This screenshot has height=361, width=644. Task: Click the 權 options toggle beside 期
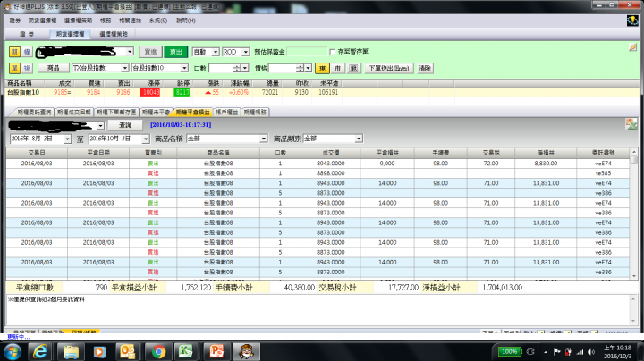pos(27,52)
